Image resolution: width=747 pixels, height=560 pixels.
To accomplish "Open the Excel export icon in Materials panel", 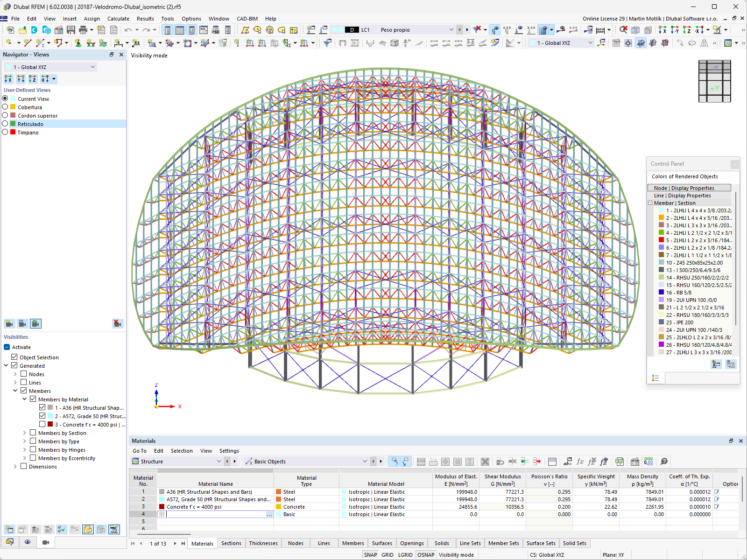I will [x=620, y=462].
